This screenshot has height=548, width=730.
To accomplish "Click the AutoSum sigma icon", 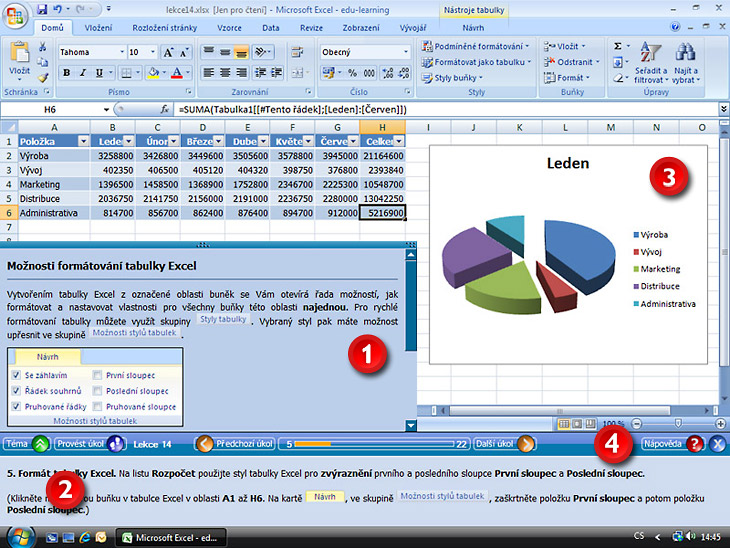I will (617, 46).
